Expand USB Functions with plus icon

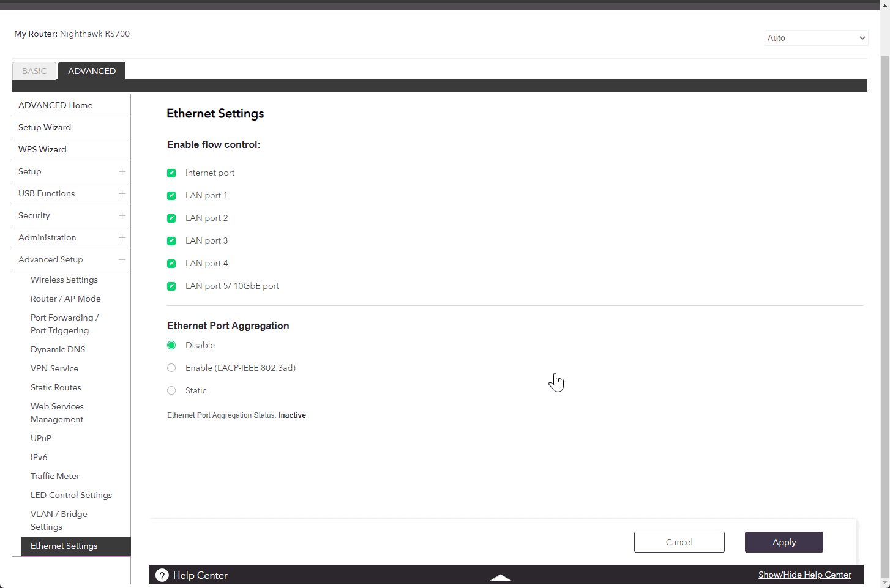[x=122, y=193]
